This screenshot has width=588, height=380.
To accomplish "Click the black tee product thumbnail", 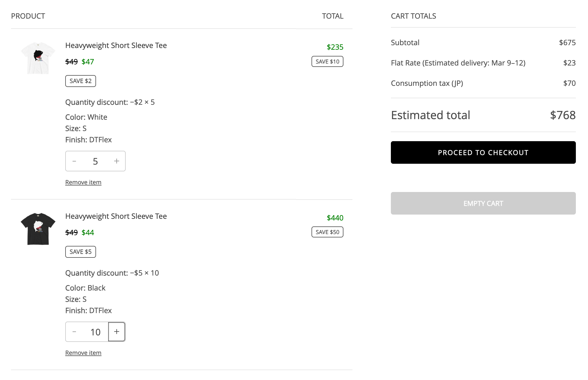I will click(38, 229).
